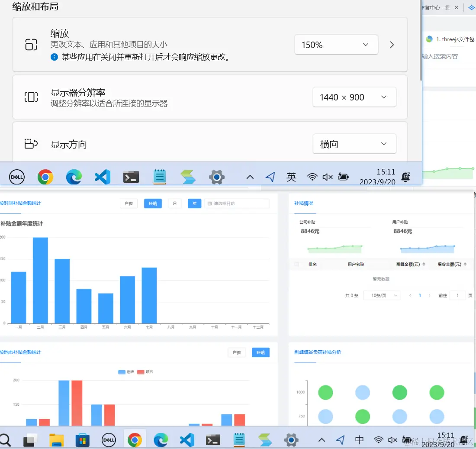Viewport: 476px width, 449px height.
Task: Switch to the 1. threejs文件包 browser tab
Action: (x=450, y=39)
